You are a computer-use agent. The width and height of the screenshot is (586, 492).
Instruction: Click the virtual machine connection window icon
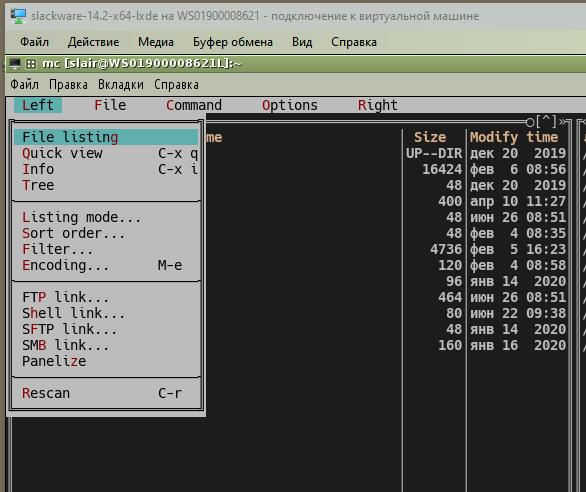(18, 16)
